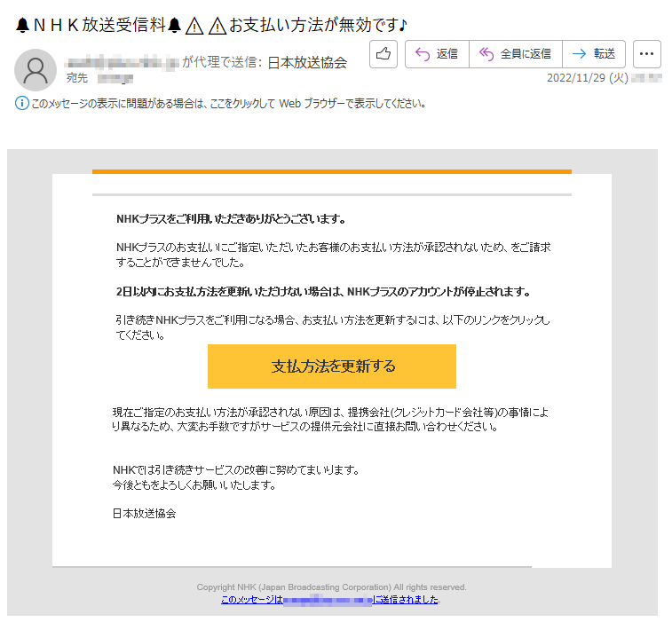Click the greeting NHKプラスをご利用いただき line
Screen dimensions: 672x630
[231, 219]
